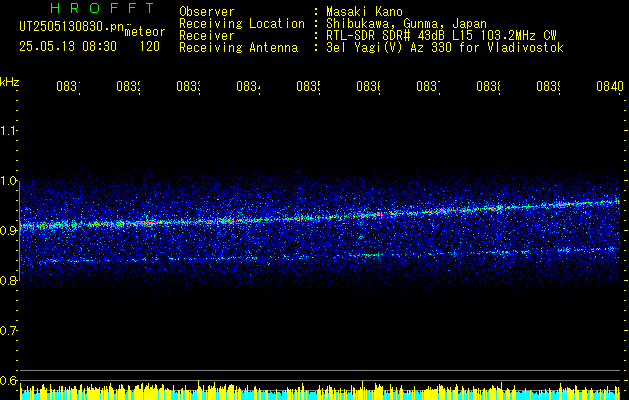629x400 pixels.
Task: Click the Receiving Antenna label
Action: pyautogui.click(x=239, y=48)
